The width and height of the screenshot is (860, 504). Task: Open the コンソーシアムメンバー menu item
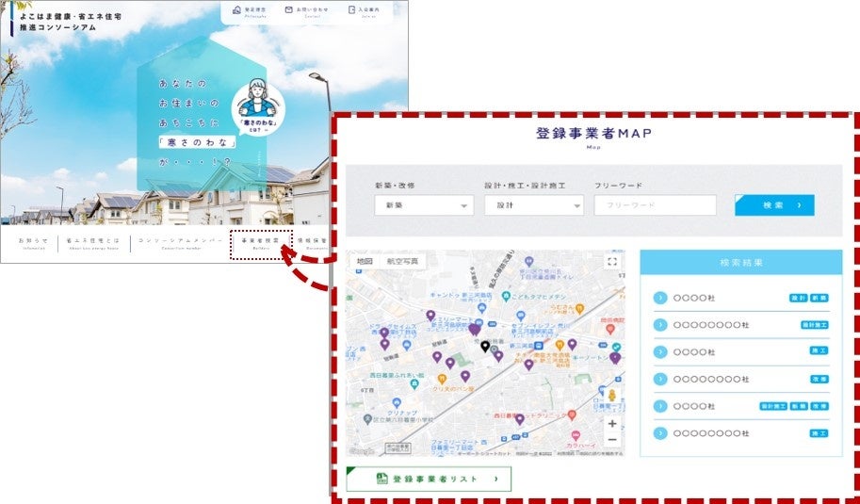coord(181,243)
